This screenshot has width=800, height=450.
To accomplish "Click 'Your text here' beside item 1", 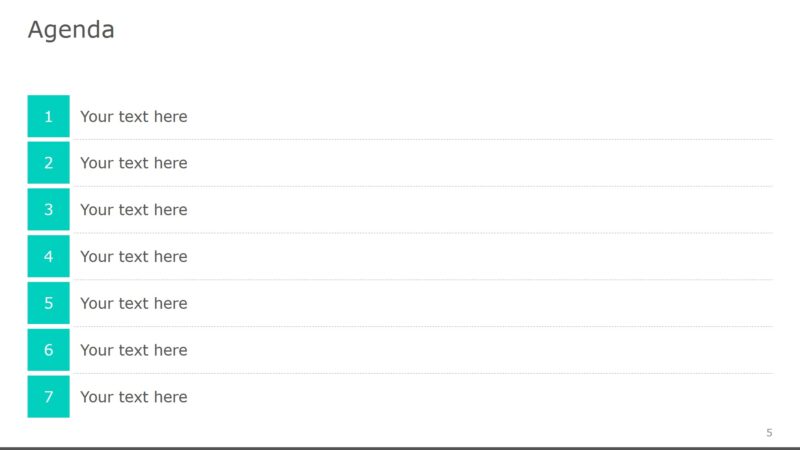I will [134, 116].
